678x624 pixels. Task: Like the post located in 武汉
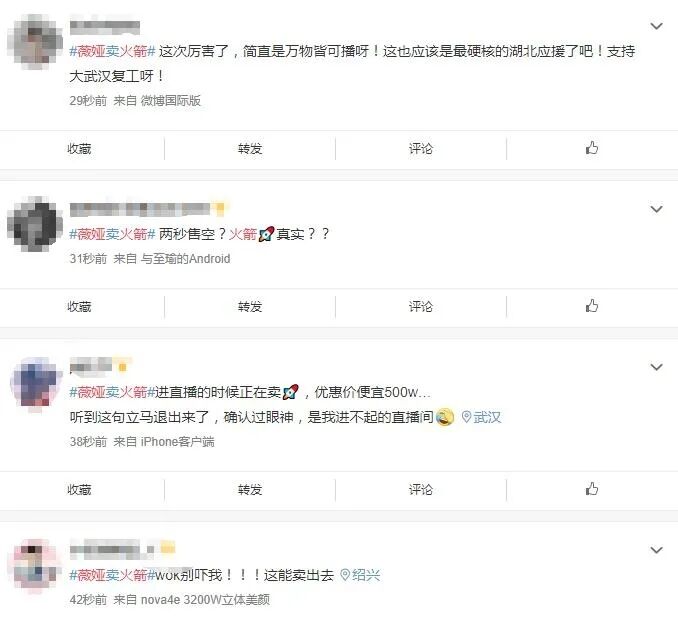(592, 489)
